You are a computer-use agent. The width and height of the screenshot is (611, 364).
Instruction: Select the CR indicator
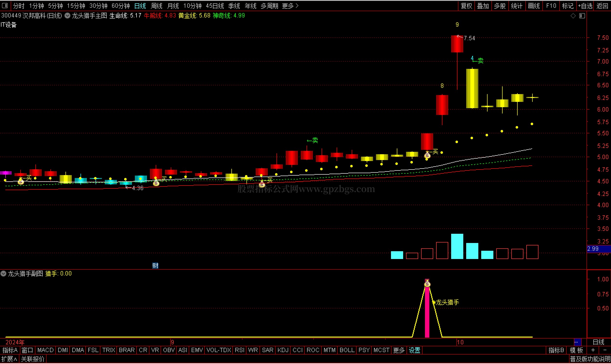coord(143,350)
